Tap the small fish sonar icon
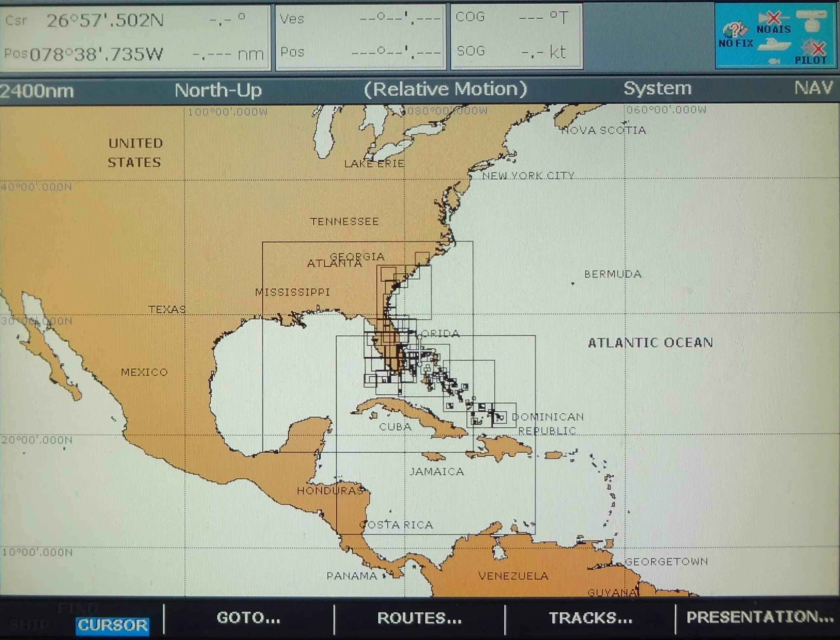 point(774,61)
